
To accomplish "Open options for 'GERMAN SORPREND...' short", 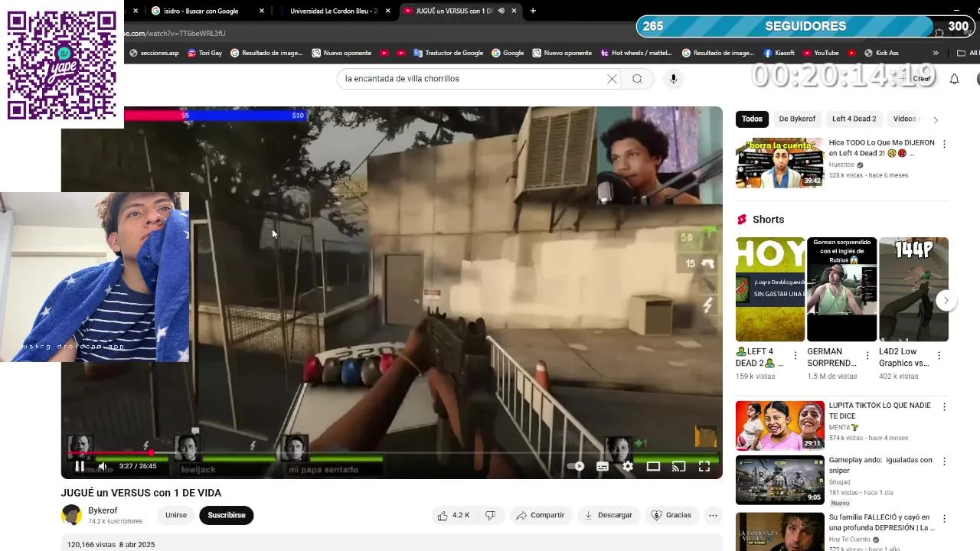I will [867, 355].
